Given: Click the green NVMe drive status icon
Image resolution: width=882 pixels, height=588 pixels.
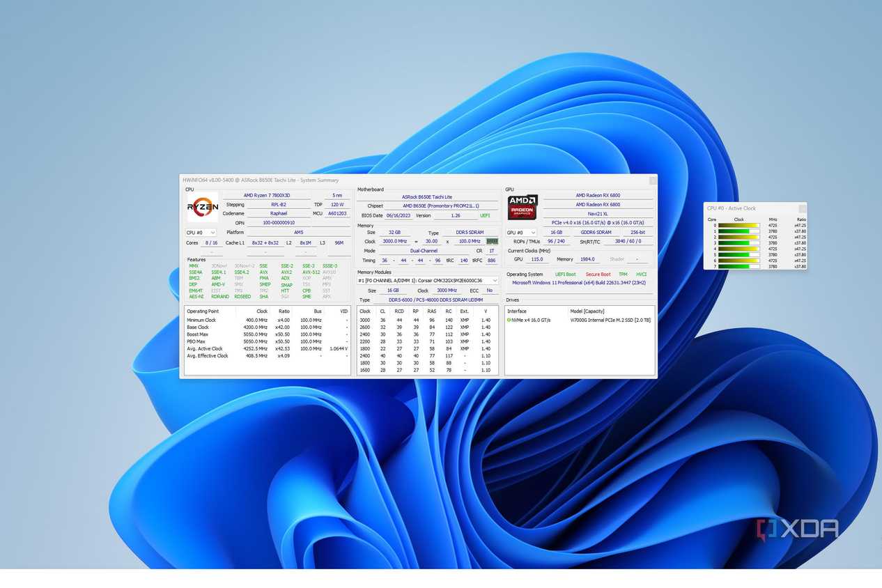Looking at the screenshot, I should [x=509, y=320].
